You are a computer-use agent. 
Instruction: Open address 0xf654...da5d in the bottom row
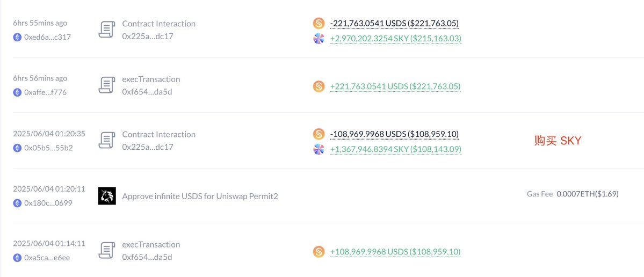[147, 257]
